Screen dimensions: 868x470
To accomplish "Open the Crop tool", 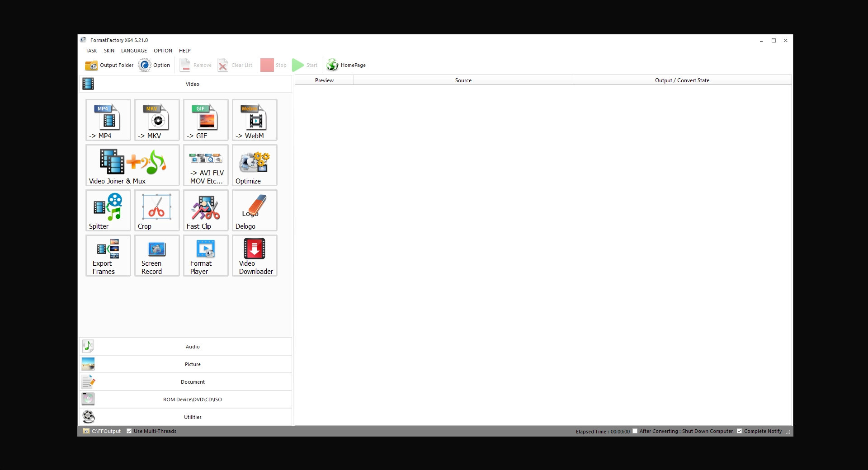I will (156, 211).
